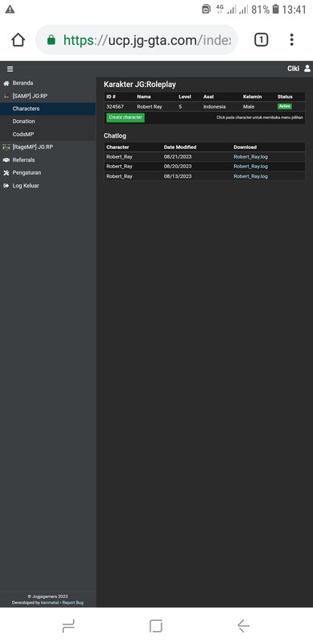The width and height of the screenshot is (313, 644).
Task: Click the Robert Ray name cell
Action: (x=150, y=107)
